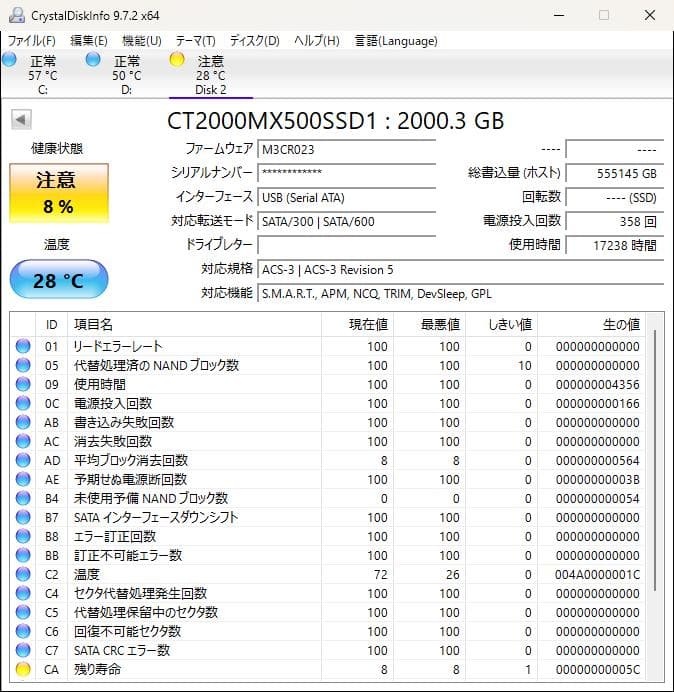
Task: Click the 注意 8 % health status button
Action: (x=59, y=193)
